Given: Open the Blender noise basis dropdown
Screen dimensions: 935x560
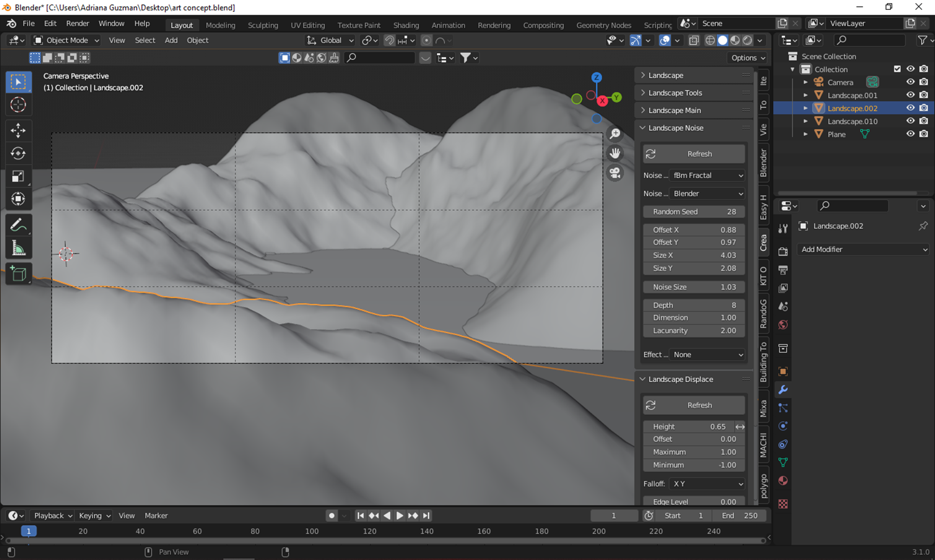Looking at the screenshot, I should [x=707, y=194].
